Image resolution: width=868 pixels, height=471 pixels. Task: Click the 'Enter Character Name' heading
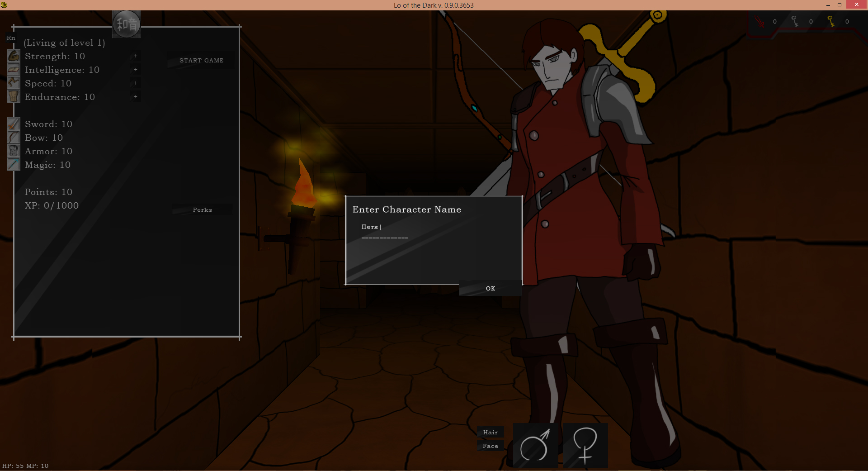point(407,209)
